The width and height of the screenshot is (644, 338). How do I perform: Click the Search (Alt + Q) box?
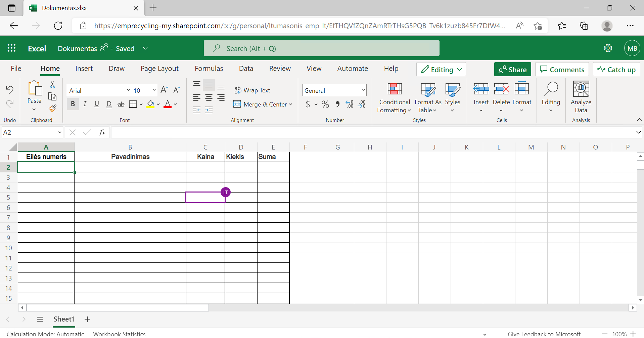point(321,48)
